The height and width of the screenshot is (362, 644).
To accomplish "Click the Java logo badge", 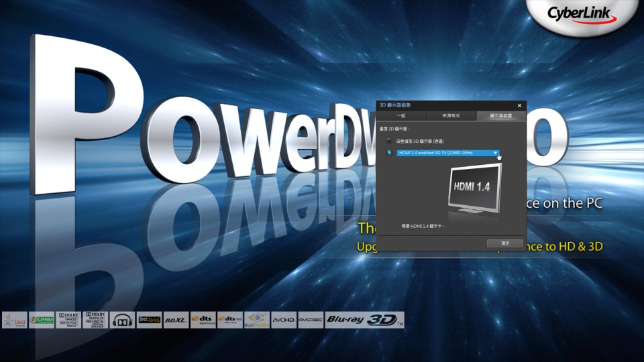I will 14,320.
